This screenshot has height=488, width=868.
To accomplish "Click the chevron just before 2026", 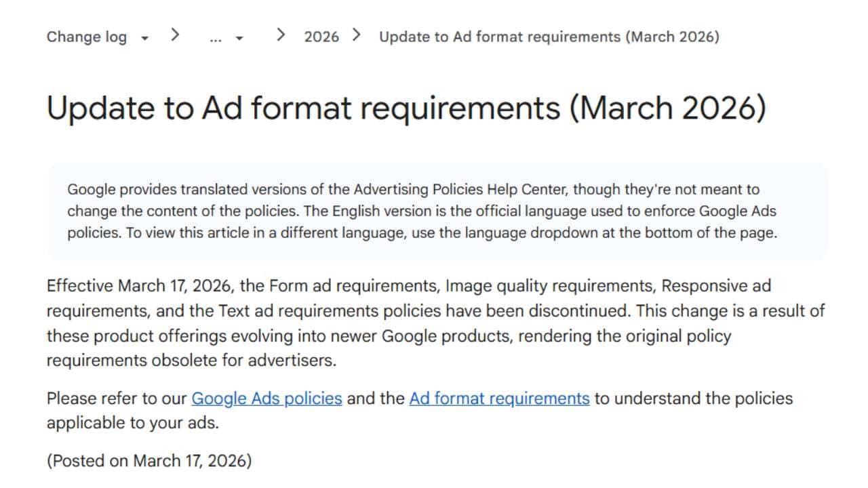I will pyautogui.click(x=281, y=35).
